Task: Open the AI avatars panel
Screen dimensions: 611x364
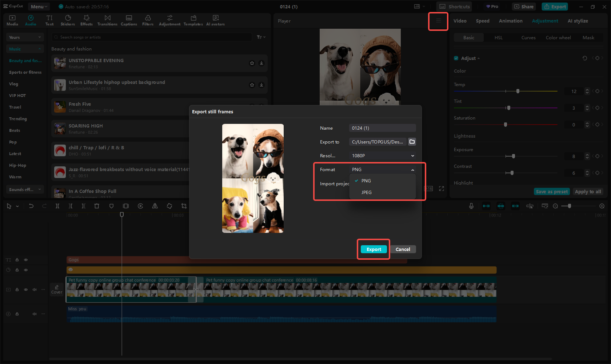Action: pyautogui.click(x=215, y=20)
